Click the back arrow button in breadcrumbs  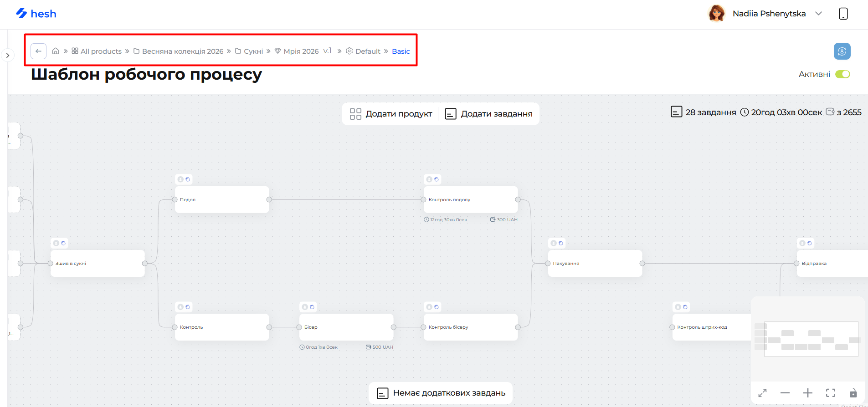tap(39, 51)
